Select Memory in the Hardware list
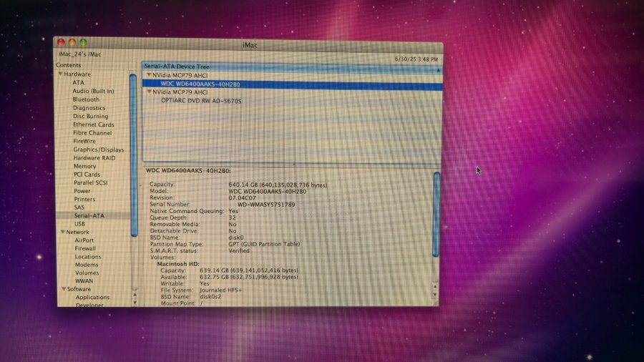644x362 pixels. [84, 166]
